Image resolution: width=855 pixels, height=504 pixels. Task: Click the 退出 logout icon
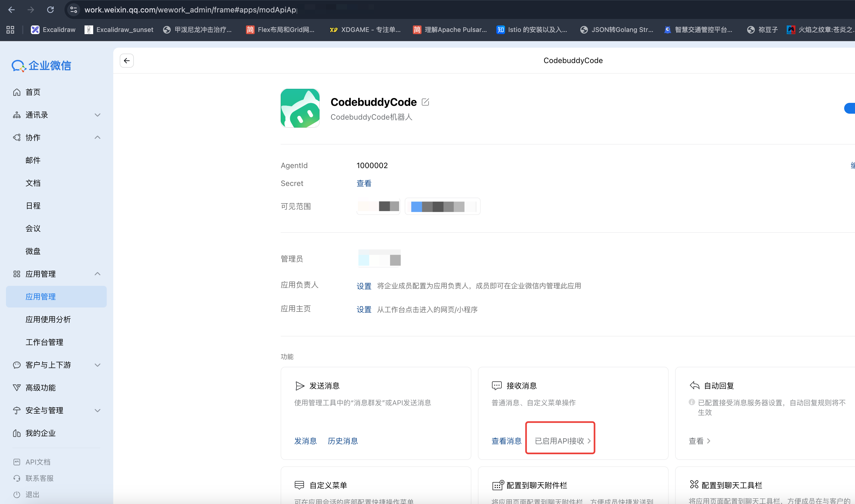point(17,494)
